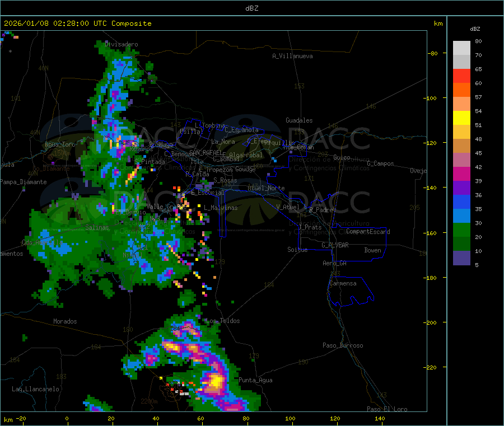
Task: Click the 'Los_Toldos' map label
Action: tap(223, 321)
